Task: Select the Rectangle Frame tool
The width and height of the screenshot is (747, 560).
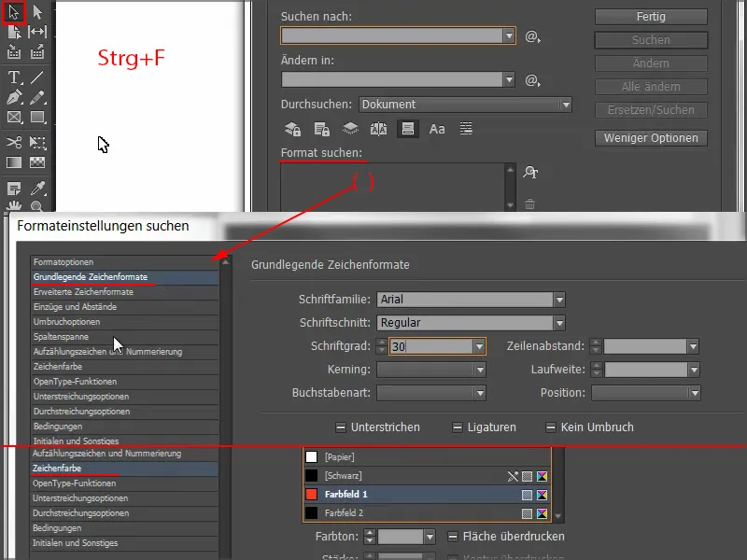Action: click(14, 118)
